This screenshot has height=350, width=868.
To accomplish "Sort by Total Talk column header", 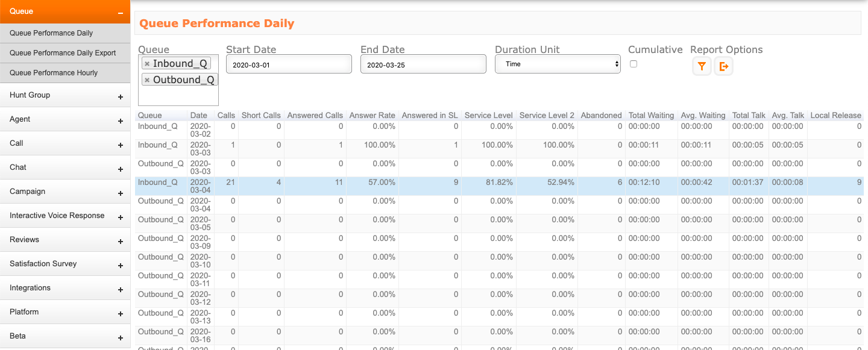I will [749, 115].
